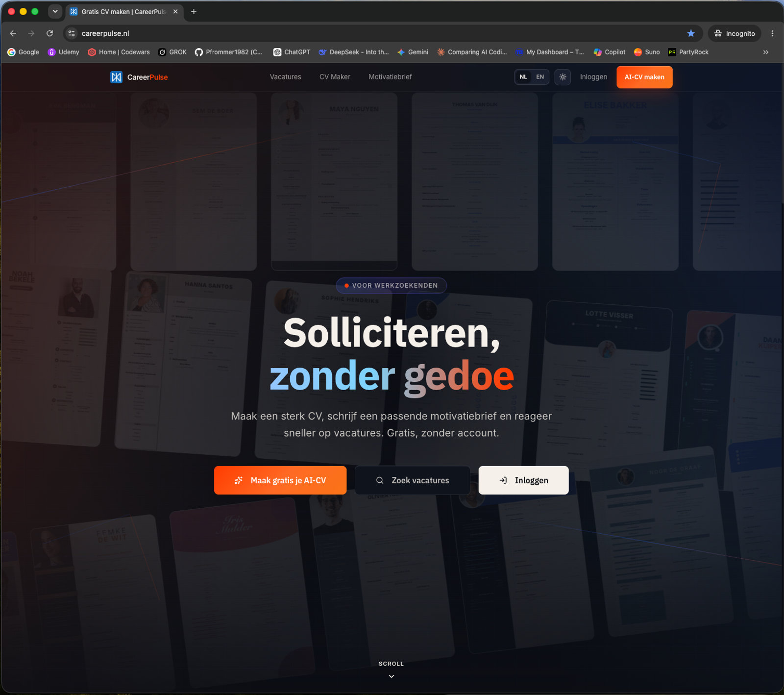
Task: Open the tab search dropdown arrow
Action: click(55, 11)
